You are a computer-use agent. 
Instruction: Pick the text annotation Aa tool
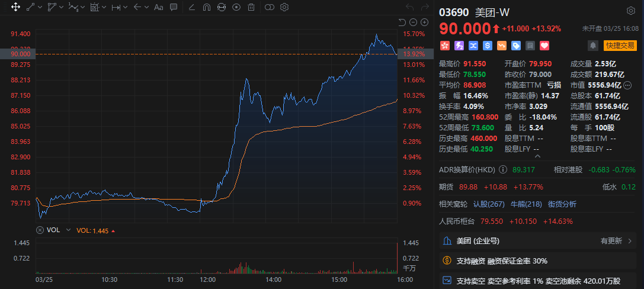pyautogui.click(x=158, y=7)
